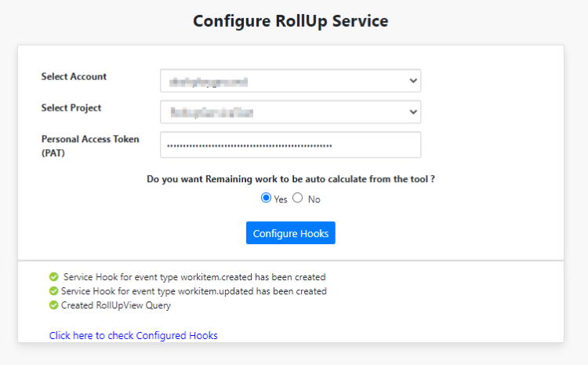The width and height of the screenshot is (588, 365).
Task: Click the chevron arrow of the Project combo box
Action: click(x=413, y=112)
